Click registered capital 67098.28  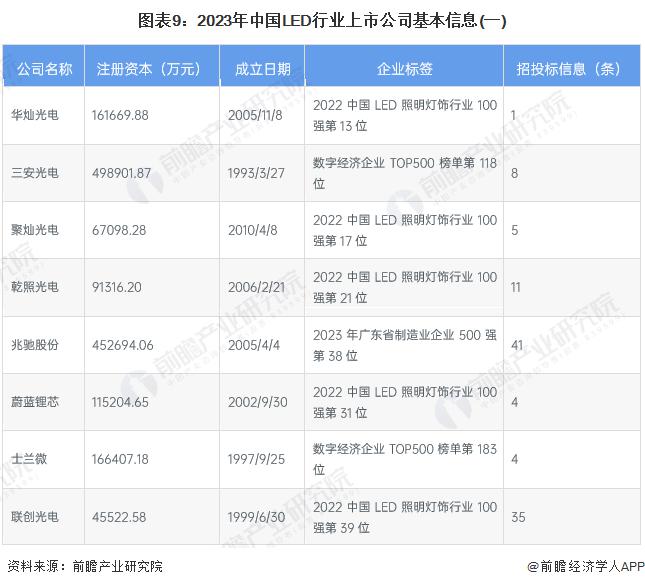119,230
